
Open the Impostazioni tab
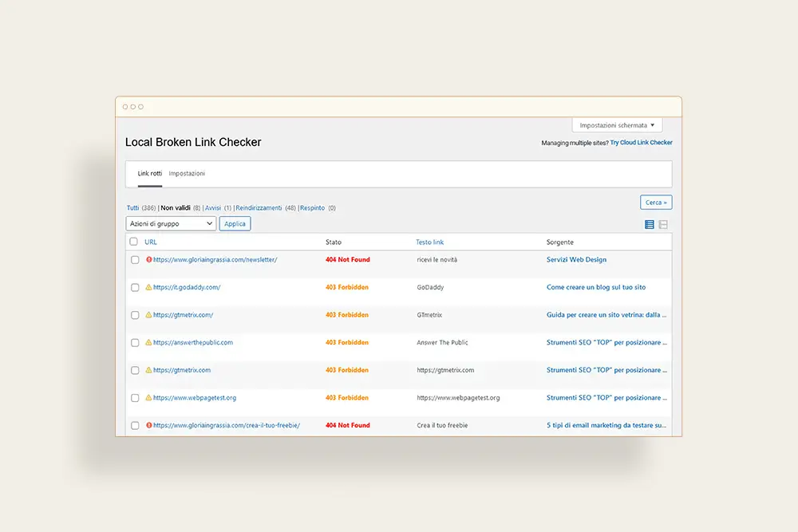187,173
